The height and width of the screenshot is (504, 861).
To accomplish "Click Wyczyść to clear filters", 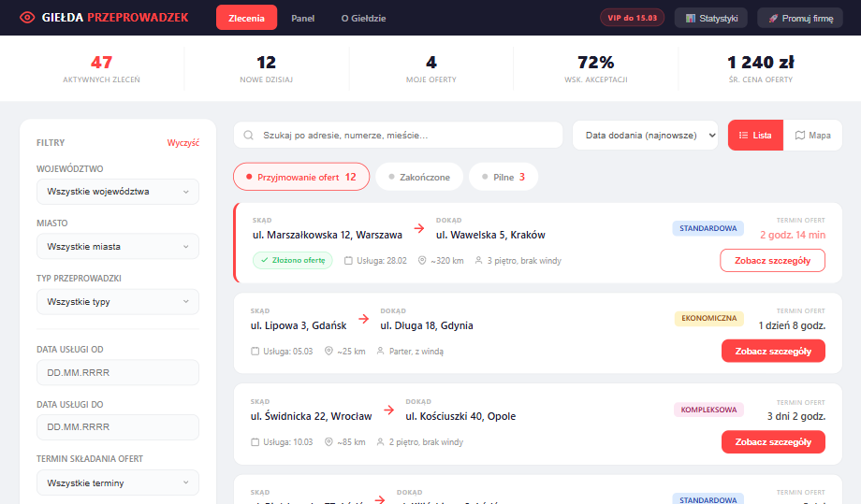I will 182,143.
